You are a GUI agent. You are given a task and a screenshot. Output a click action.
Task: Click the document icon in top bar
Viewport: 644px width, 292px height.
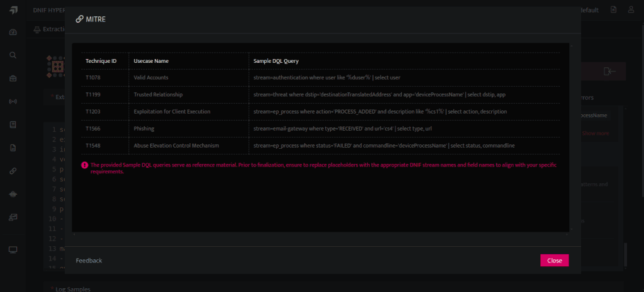click(x=614, y=9)
